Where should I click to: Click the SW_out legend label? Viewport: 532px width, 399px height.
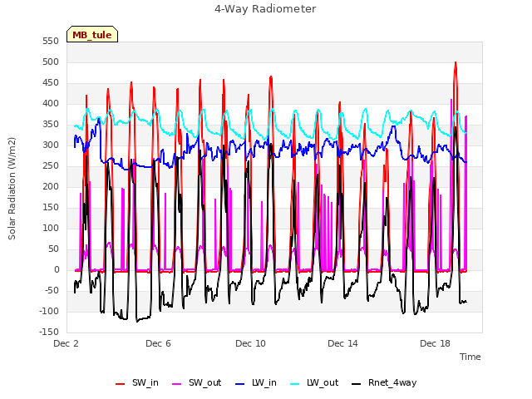tap(204, 382)
